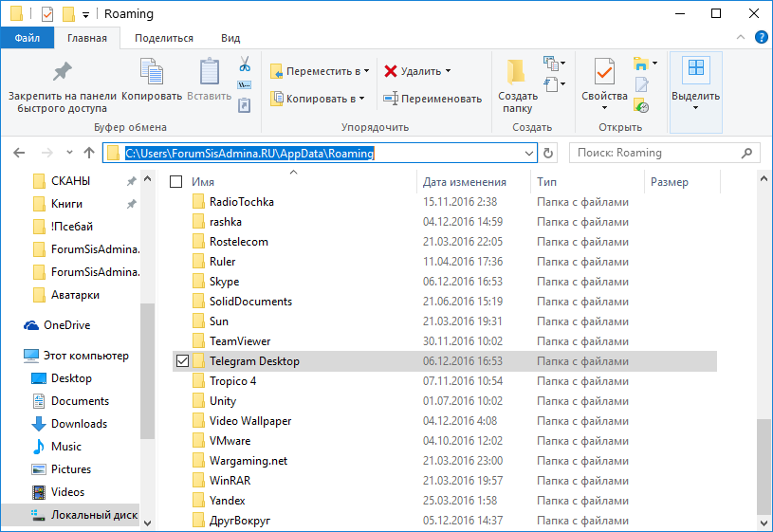Tick the select-all checkbox by Имя header

point(176,182)
